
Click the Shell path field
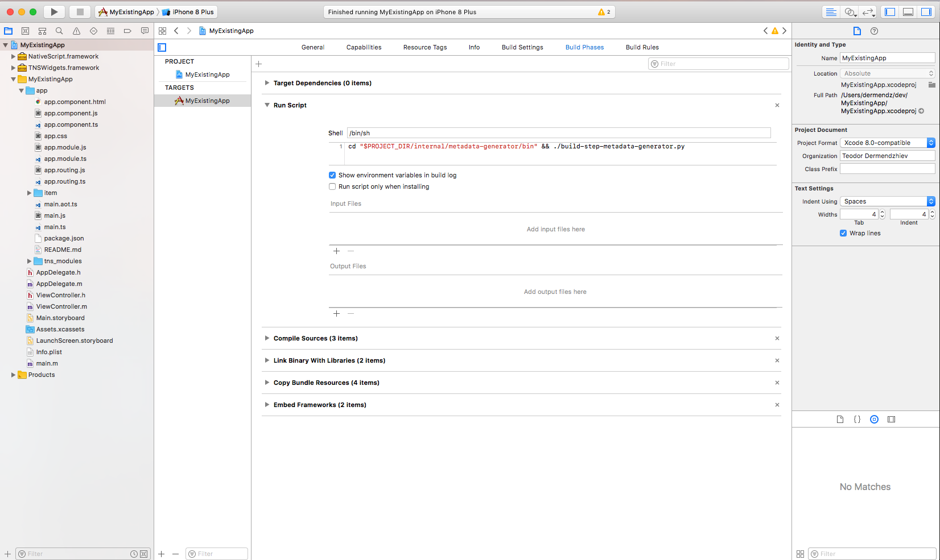pos(559,133)
